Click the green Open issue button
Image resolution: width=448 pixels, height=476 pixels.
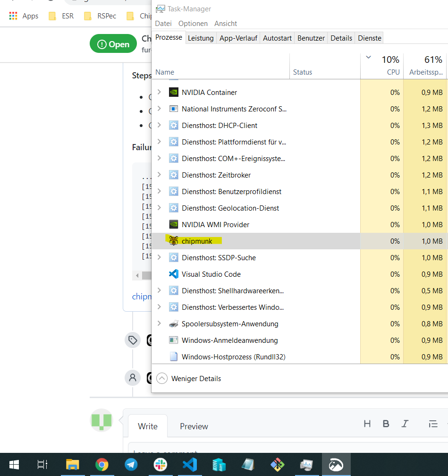(113, 43)
